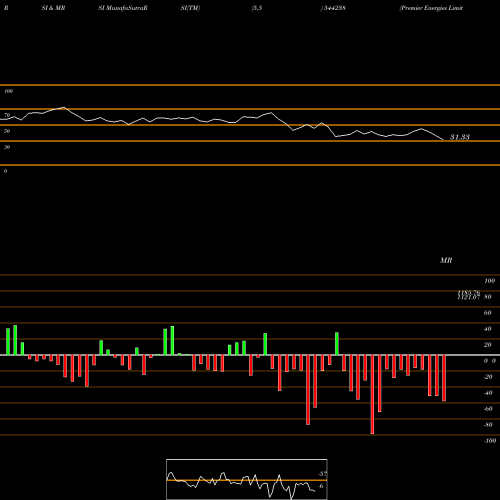Click the 'SI(TM)' header label

[190, 8]
